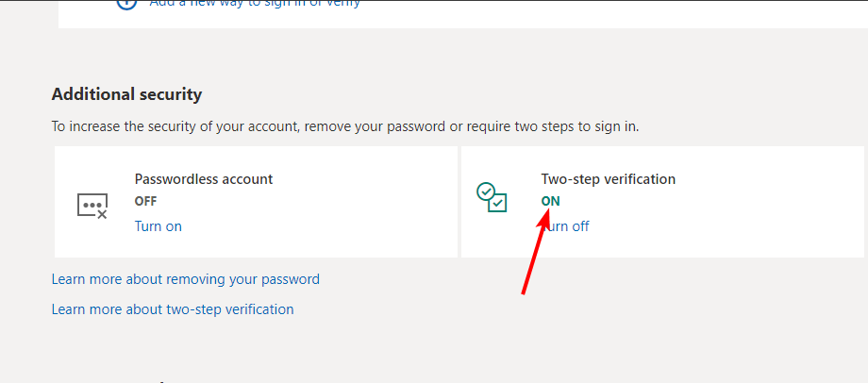
Task: Click the Two-step verification checkmark icon
Action: [492, 197]
